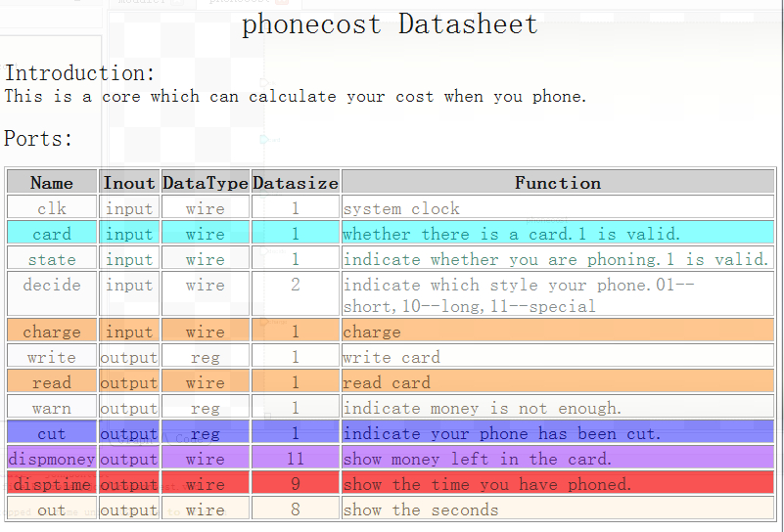Select the clk port name cell

52,207
